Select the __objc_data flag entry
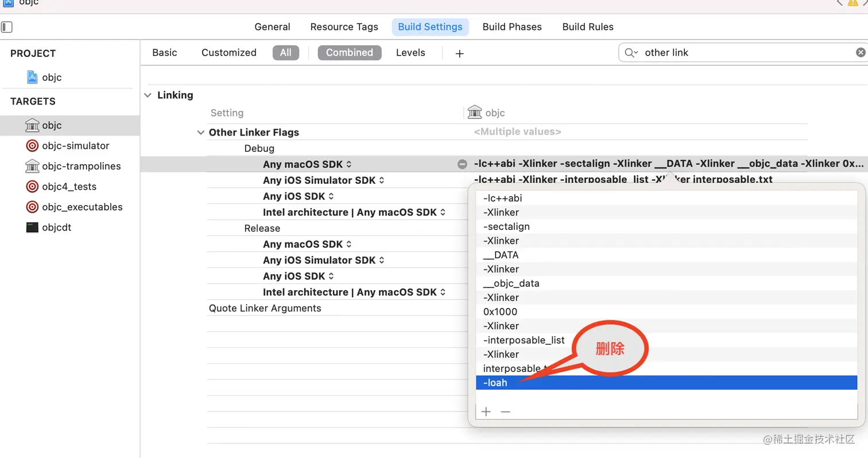868x458 pixels. pyautogui.click(x=666, y=283)
